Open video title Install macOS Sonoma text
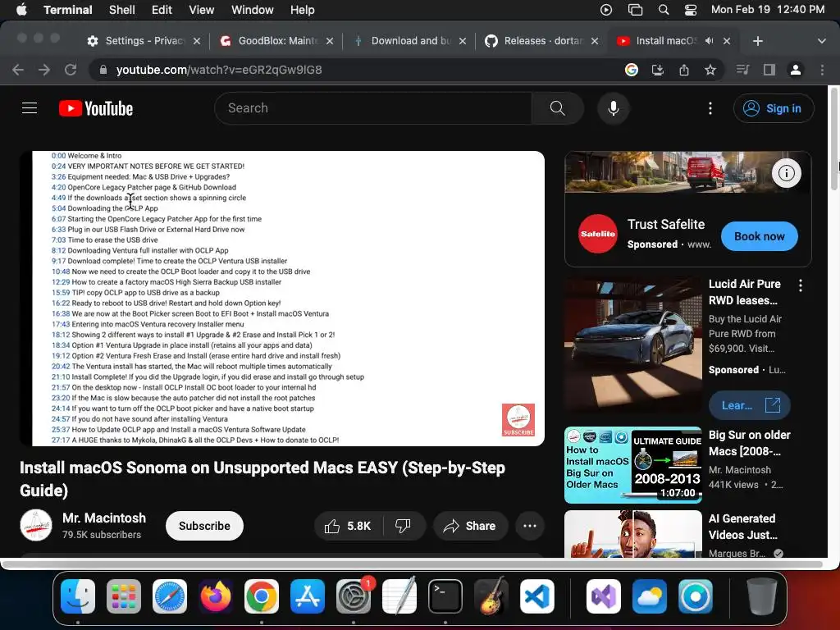Screen dimensions: 840x630 pos(262,479)
